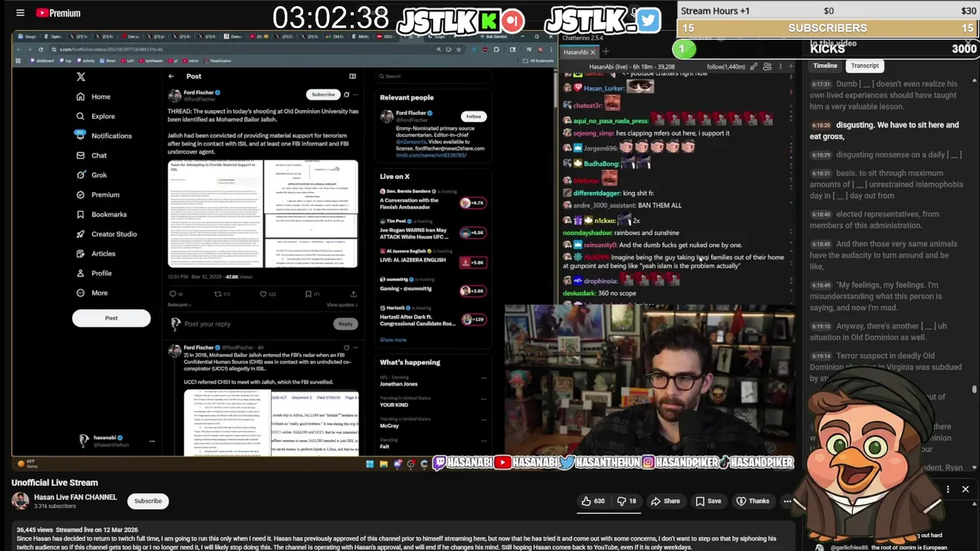Switch to the Transcript tab
The image size is (980, 551).
point(864,66)
